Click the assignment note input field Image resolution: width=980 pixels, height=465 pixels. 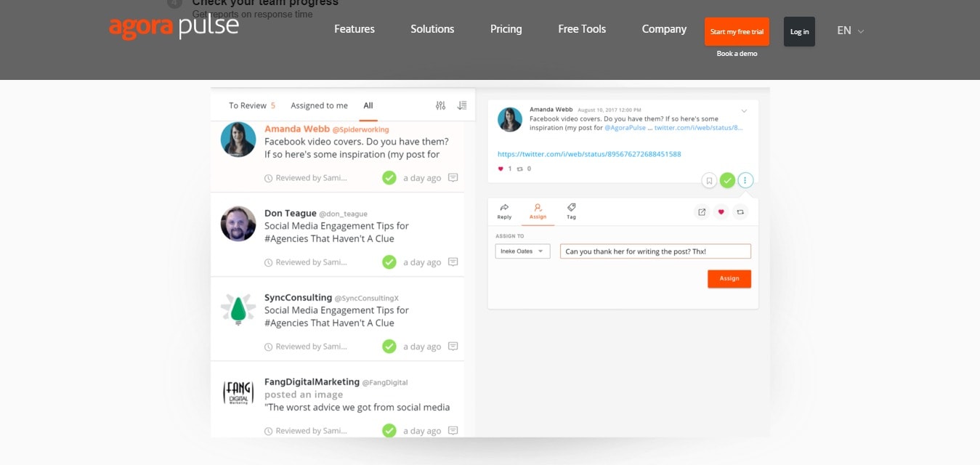coord(655,251)
